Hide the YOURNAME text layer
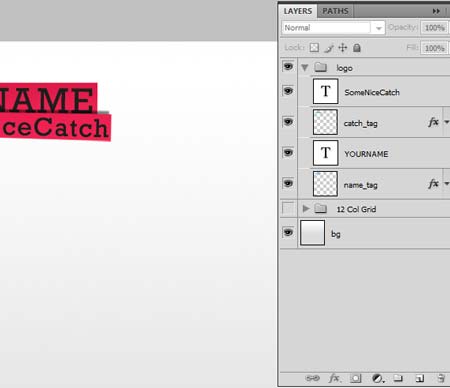The image size is (450, 388). click(x=288, y=153)
